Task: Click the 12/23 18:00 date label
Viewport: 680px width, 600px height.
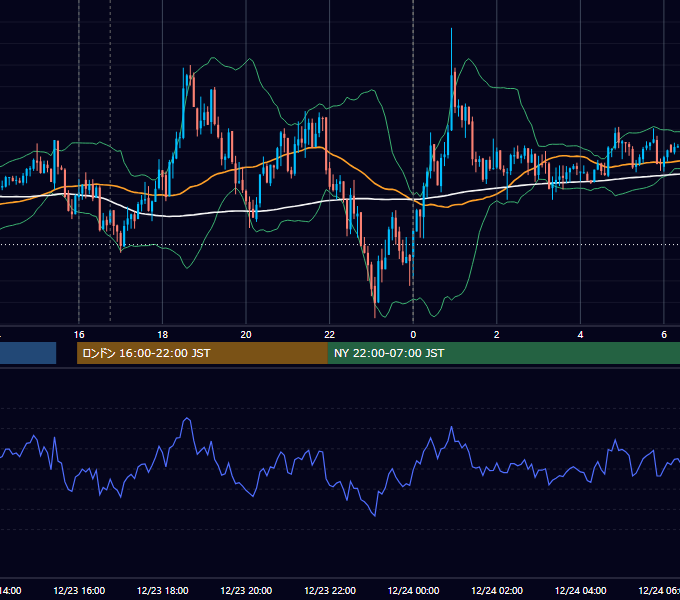Action: (163, 590)
